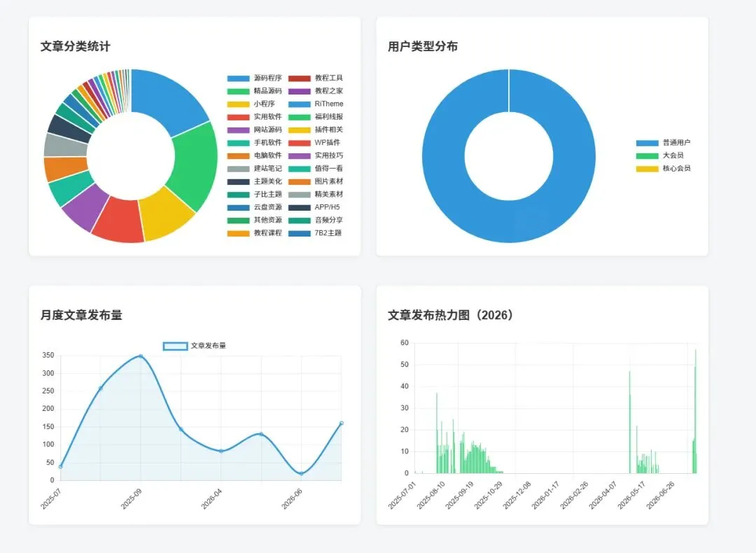Click tallest heatmap bar at far right
756x553 pixels.
(x=695, y=412)
